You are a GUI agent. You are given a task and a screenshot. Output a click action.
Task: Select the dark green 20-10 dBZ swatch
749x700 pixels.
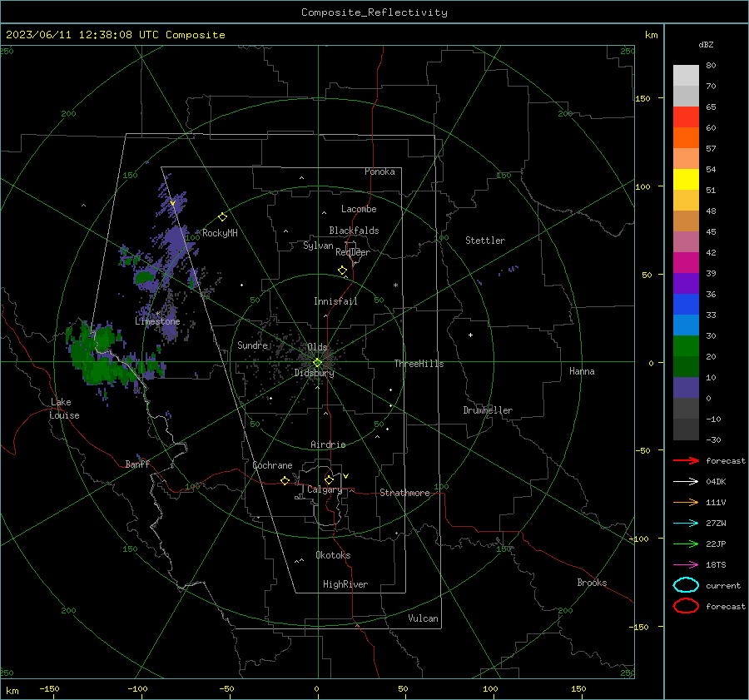(x=686, y=367)
